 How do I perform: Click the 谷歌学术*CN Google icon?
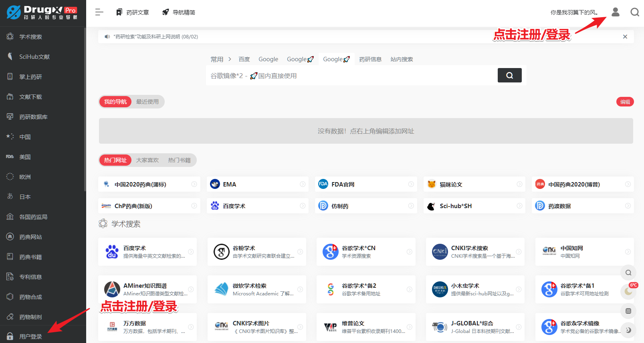pyautogui.click(x=331, y=252)
